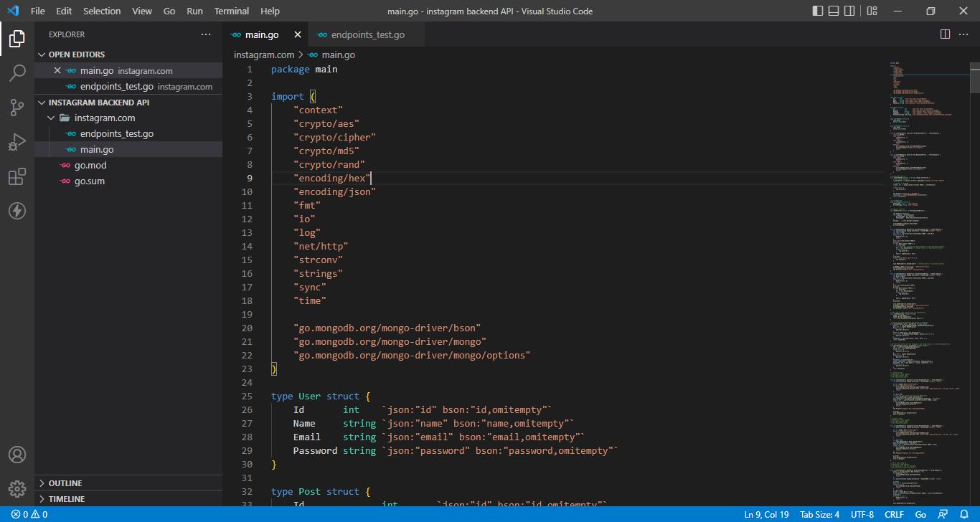This screenshot has width=980, height=522.
Task: Close main.go in Open Editors list
Action: click(x=58, y=70)
